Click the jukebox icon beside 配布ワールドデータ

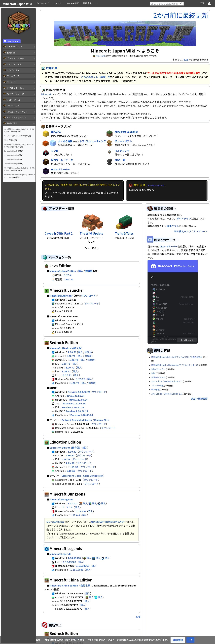point(46,162)
